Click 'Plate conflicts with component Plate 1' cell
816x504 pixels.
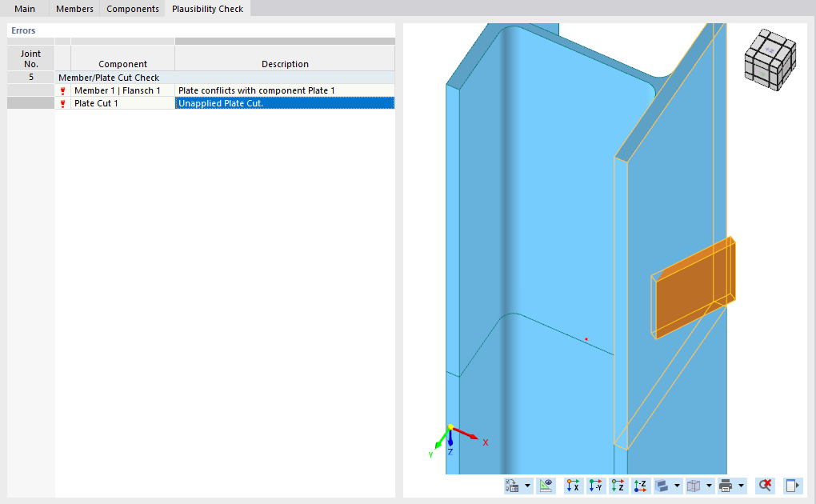coord(285,90)
